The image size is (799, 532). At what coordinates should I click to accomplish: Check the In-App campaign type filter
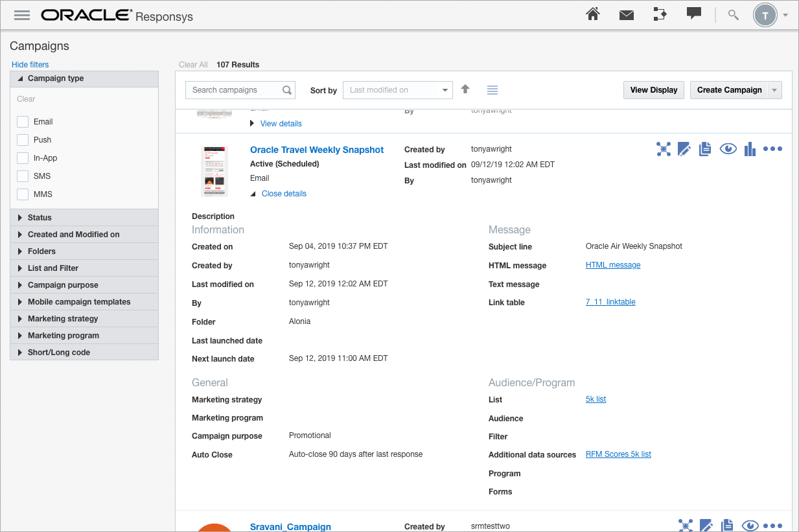point(23,158)
